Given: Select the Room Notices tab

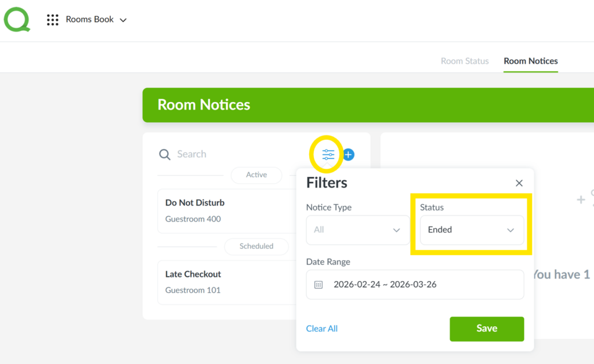Looking at the screenshot, I should pos(531,61).
